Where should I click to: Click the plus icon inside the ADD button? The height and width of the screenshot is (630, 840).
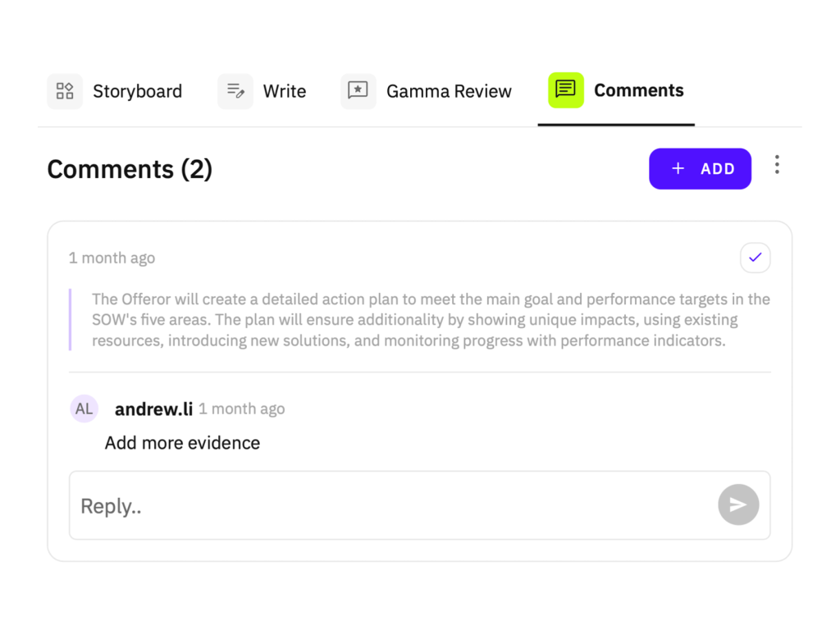(x=678, y=168)
